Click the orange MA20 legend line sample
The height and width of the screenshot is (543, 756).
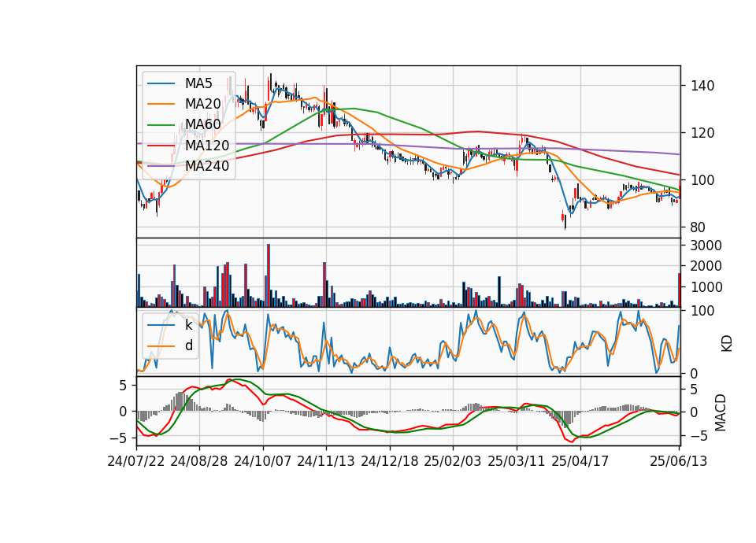(161, 104)
